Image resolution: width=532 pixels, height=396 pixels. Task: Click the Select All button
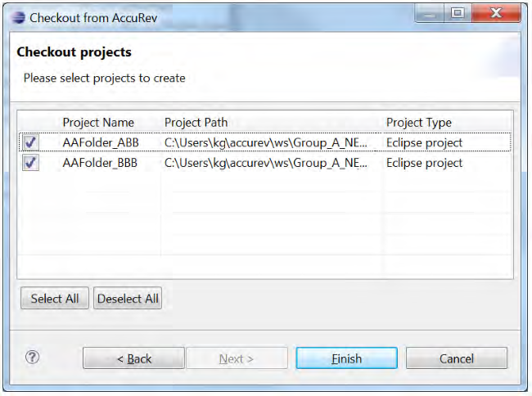(x=55, y=299)
